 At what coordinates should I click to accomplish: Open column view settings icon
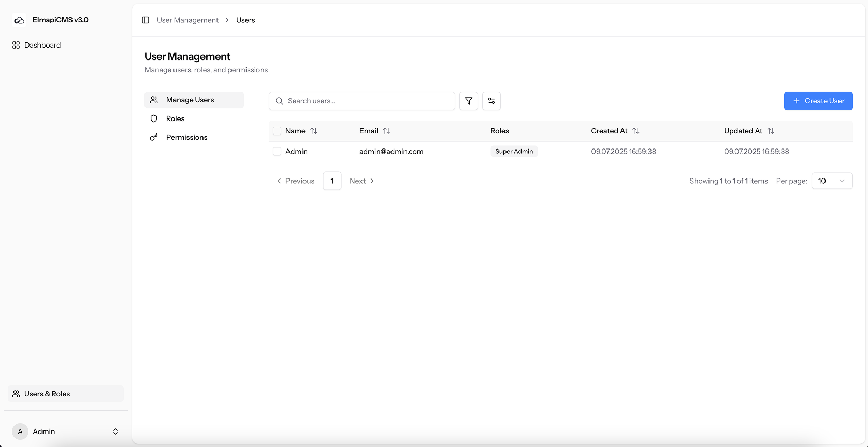[x=491, y=101]
